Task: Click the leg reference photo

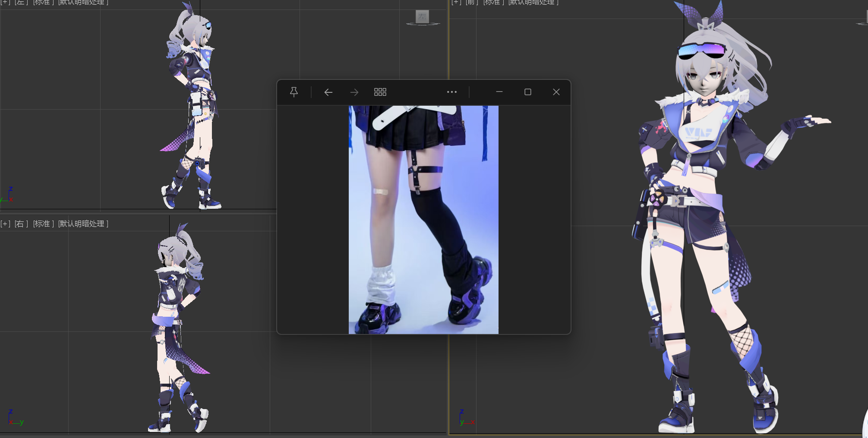Action: [x=423, y=220]
